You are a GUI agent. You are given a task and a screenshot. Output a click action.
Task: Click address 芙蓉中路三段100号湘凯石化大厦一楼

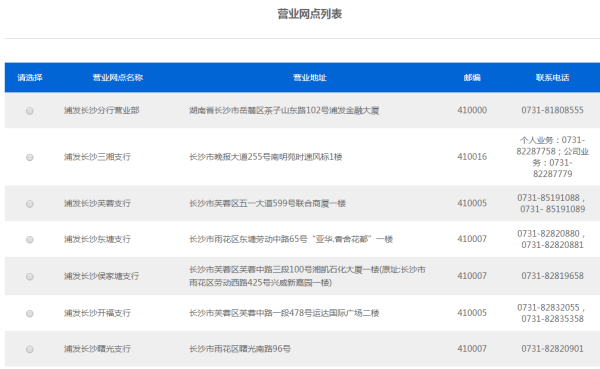pyautogui.click(x=307, y=276)
